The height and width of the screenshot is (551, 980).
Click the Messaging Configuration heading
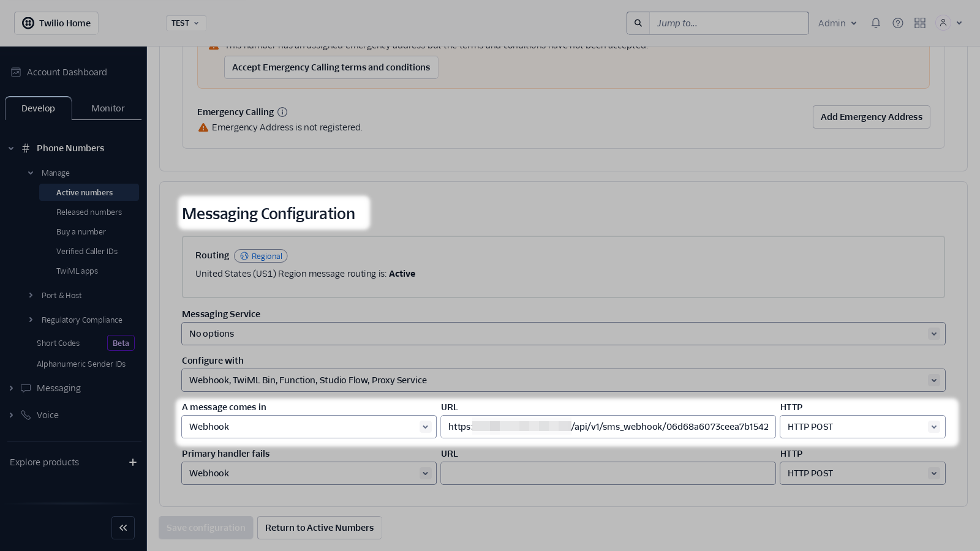(268, 214)
